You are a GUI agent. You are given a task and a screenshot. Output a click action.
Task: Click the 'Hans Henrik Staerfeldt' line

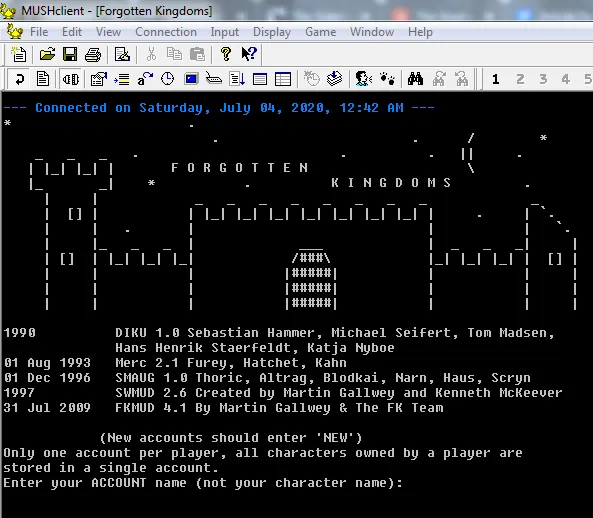coord(255,348)
